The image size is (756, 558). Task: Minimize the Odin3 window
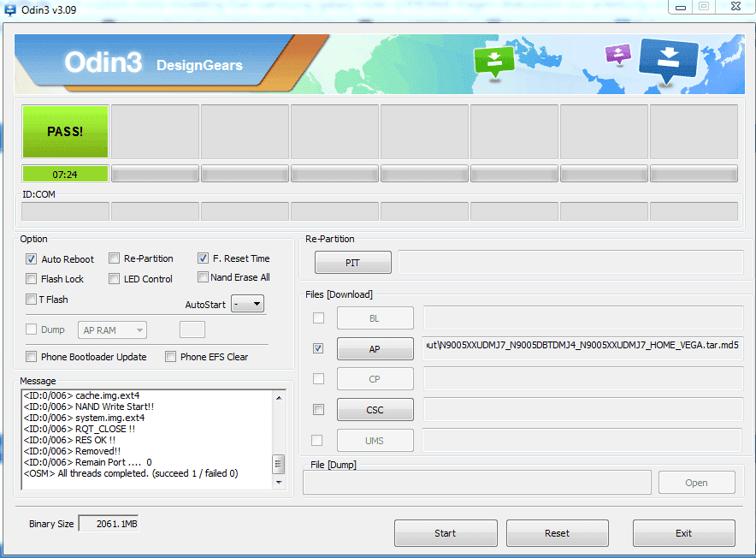pos(680,6)
